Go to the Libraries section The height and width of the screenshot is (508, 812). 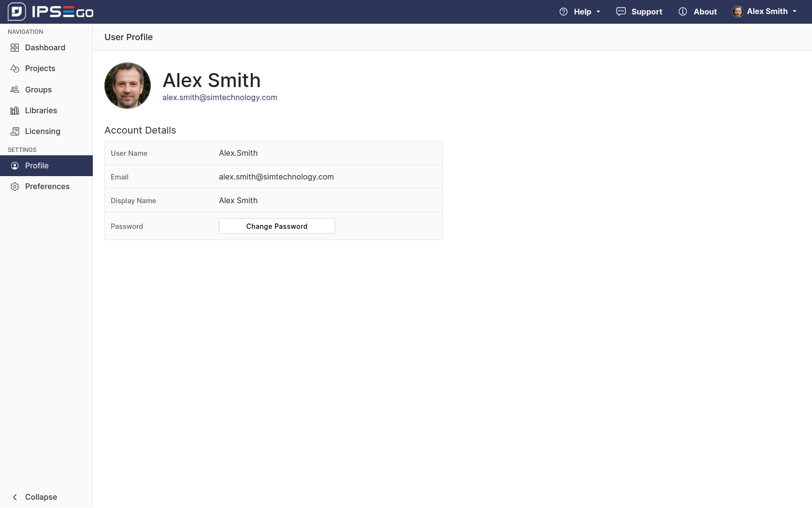click(41, 110)
